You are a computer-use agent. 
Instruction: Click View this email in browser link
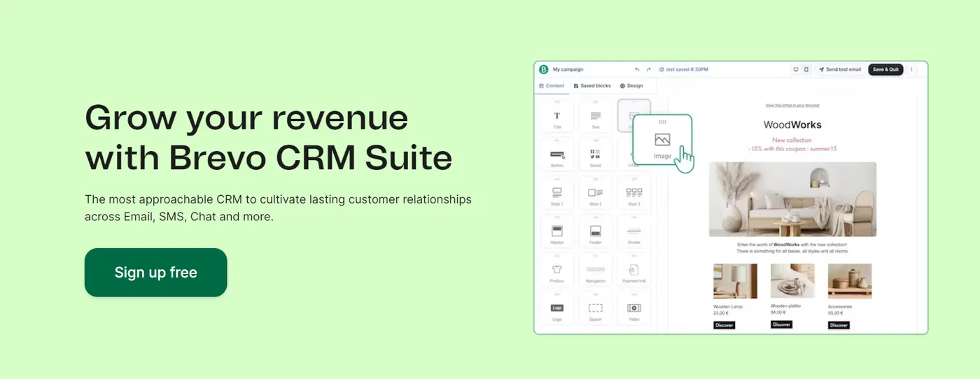pos(792,105)
